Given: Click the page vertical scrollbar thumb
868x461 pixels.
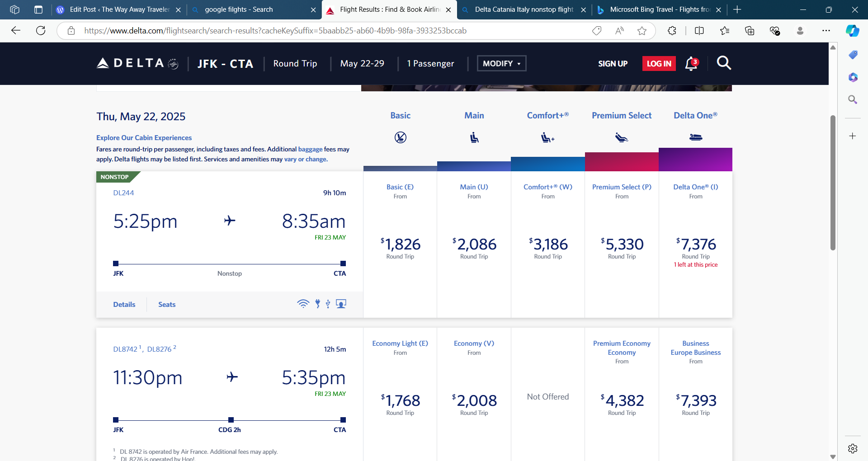Looking at the screenshot, I should tap(833, 183).
